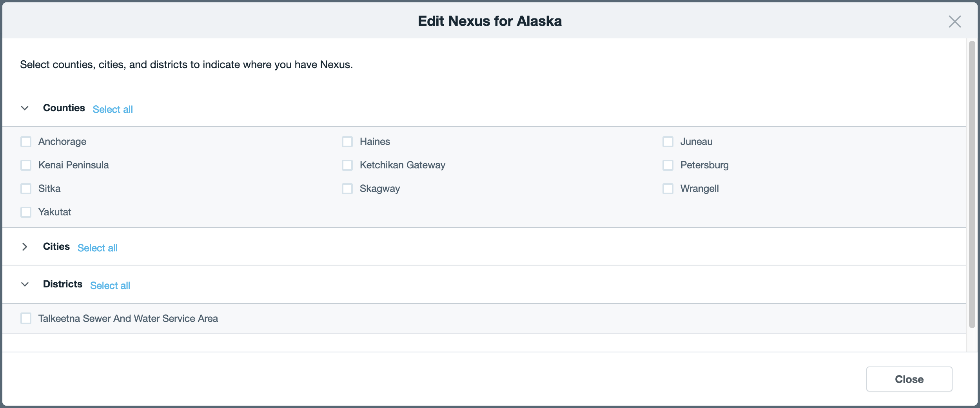Viewport: 980px width, 408px height.
Task: Tick the Juneau county checkbox
Action: [x=668, y=142]
